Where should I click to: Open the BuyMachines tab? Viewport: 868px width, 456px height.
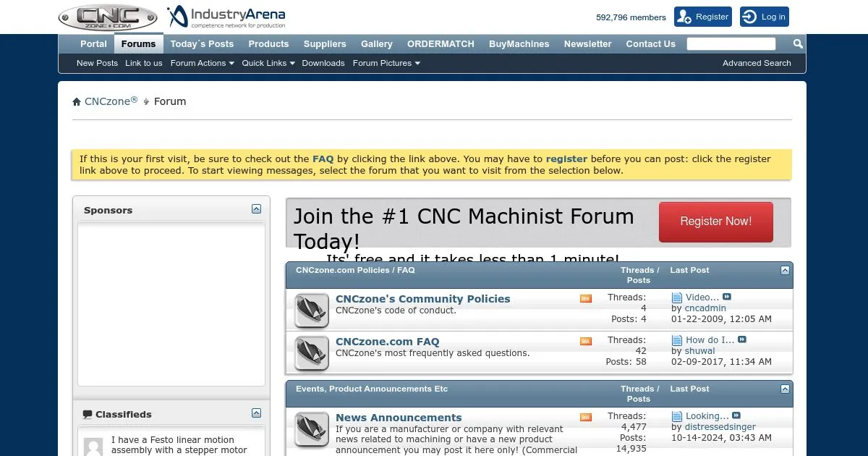(x=519, y=44)
